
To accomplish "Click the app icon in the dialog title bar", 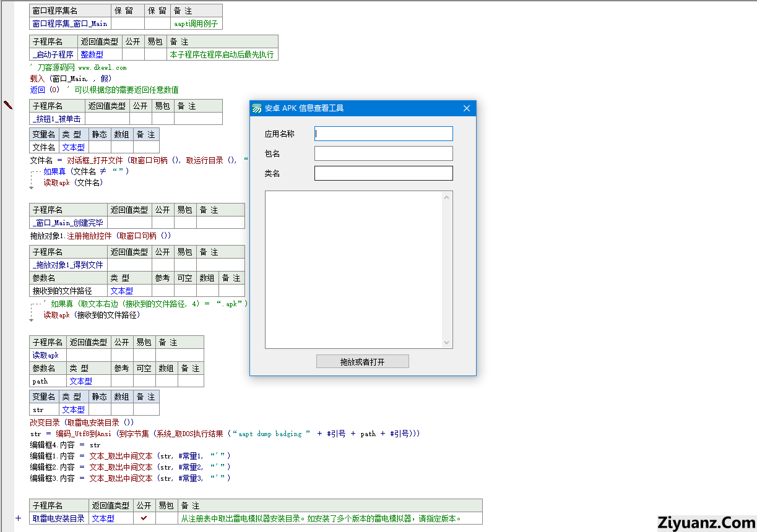I will coord(256,108).
